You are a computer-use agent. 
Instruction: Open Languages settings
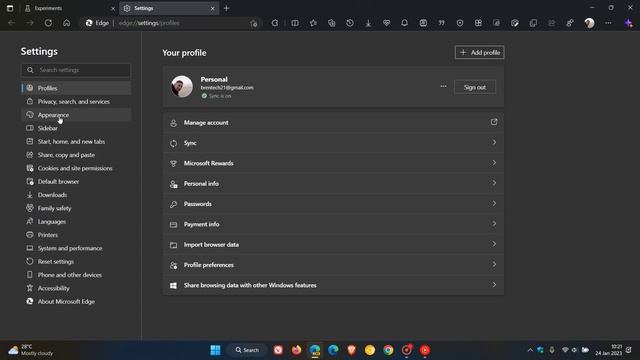pyautogui.click(x=76, y=222)
